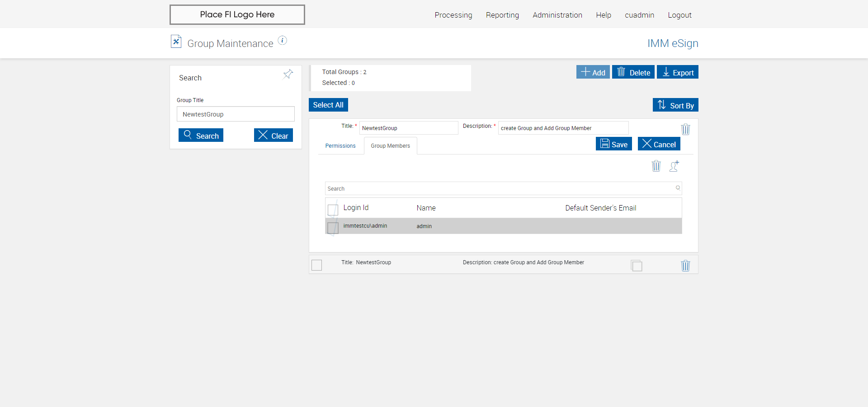This screenshot has height=407, width=868.
Task: Click trash icon in collapsed NewtestGroup row
Action: [x=685, y=266]
